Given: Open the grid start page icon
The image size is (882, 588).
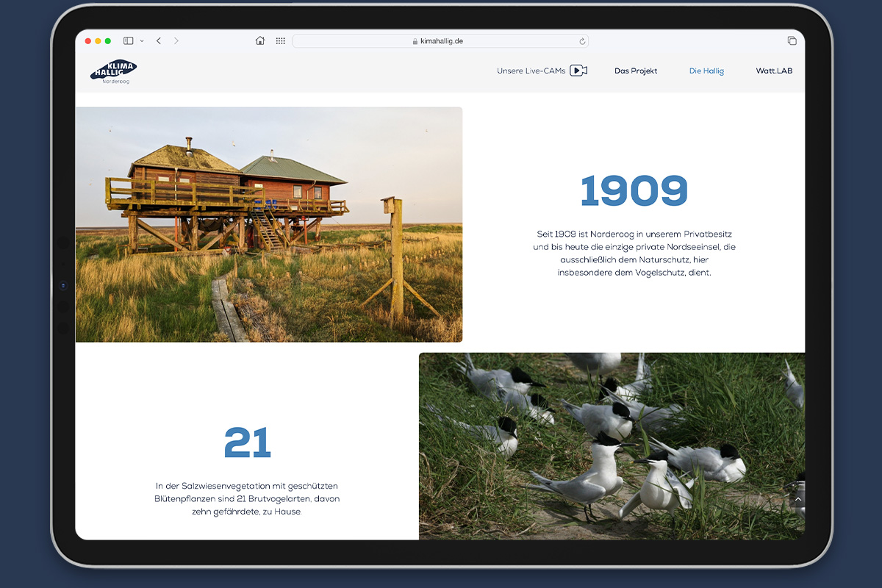Looking at the screenshot, I should pyautogui.click(x=280, y=41).
